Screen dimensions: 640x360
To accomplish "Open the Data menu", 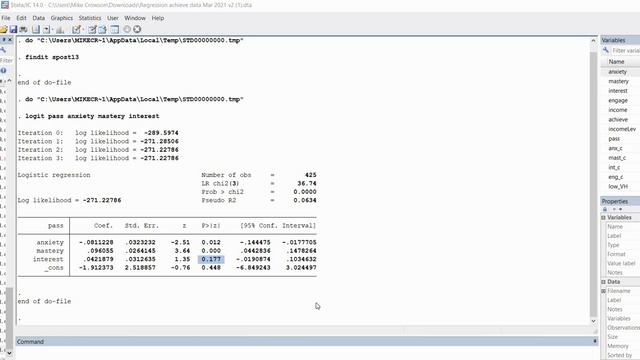I will [x=38, y=18].
